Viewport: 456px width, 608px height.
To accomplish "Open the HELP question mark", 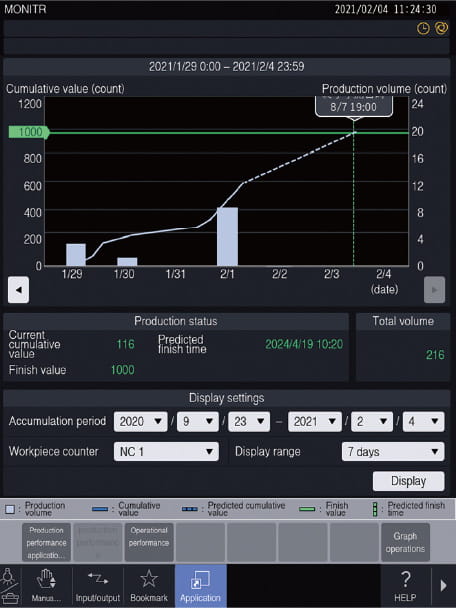I will [405, 586].
